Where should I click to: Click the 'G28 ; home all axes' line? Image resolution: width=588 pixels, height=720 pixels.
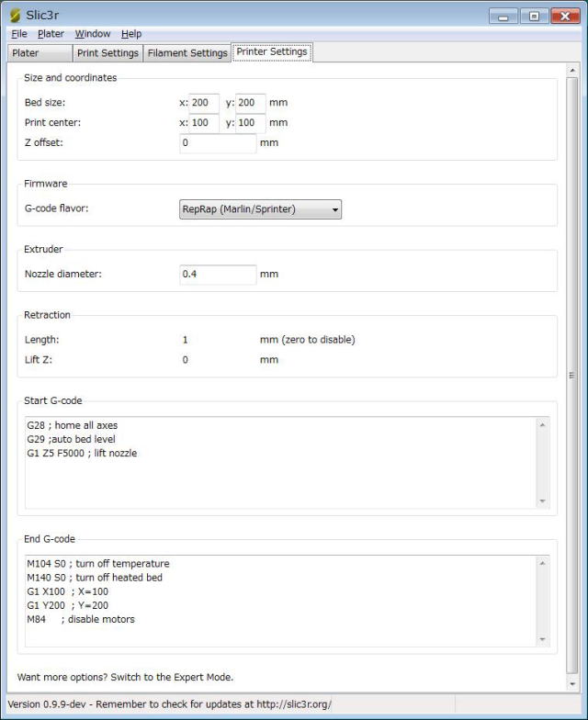click(x=72, y=425)
